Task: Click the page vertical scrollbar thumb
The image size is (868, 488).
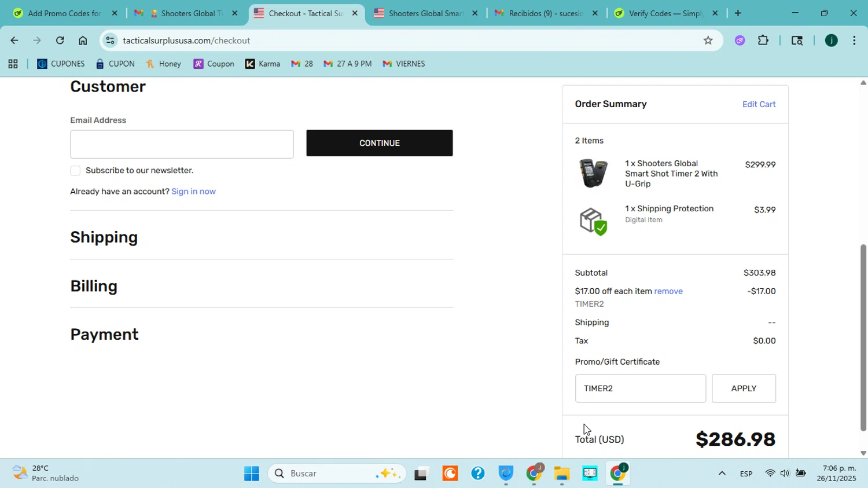Action: click(x=863, y=338)
